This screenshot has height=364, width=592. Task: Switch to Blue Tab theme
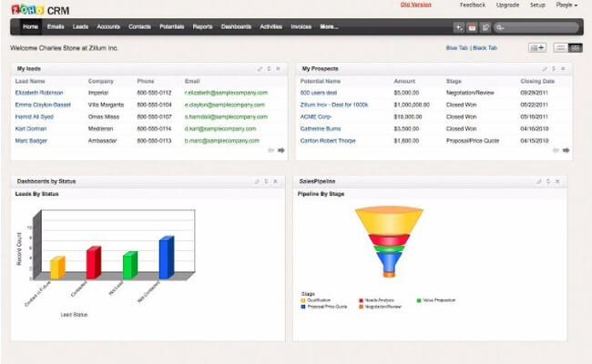click(x=457, y=48)
